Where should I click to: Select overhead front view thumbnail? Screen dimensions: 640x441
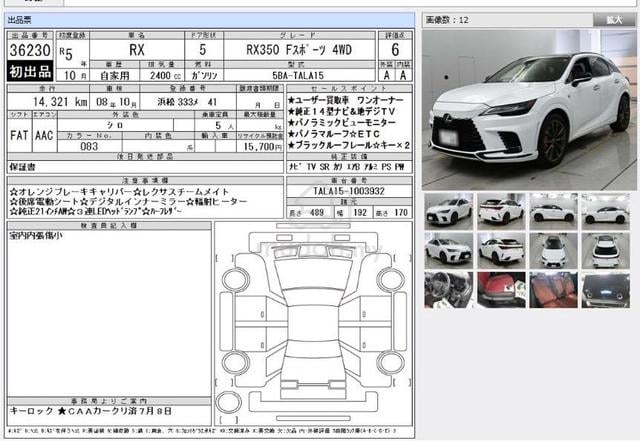[x=553, y=251]
